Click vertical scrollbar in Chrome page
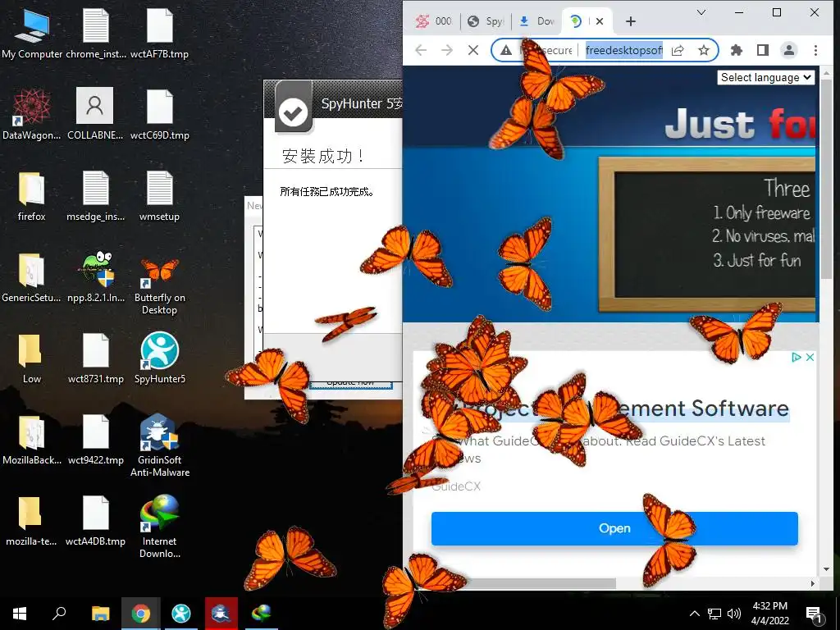 point(826,179)
